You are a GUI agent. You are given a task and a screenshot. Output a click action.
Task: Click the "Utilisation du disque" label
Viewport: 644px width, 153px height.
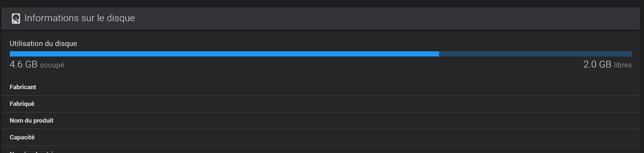(43, 43)
